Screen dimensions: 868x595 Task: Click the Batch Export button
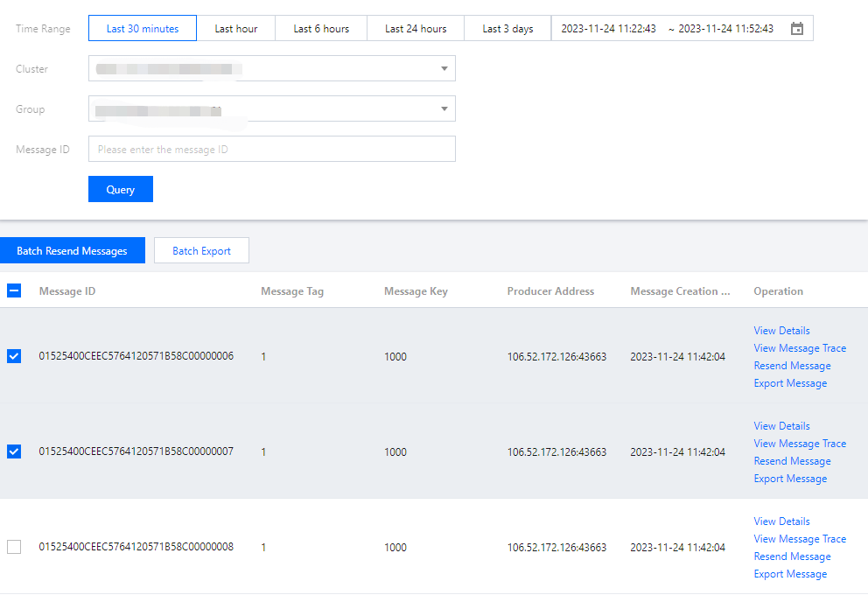[201, 250]
